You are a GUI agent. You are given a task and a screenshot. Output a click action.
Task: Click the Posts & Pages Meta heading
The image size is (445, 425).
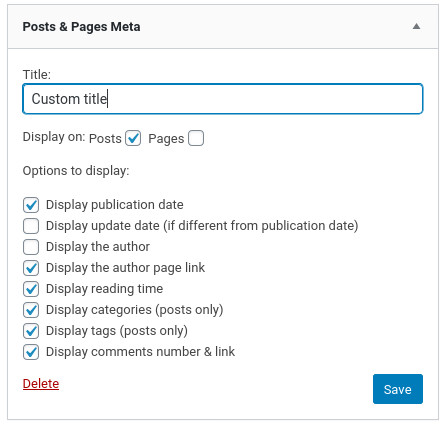81,27
